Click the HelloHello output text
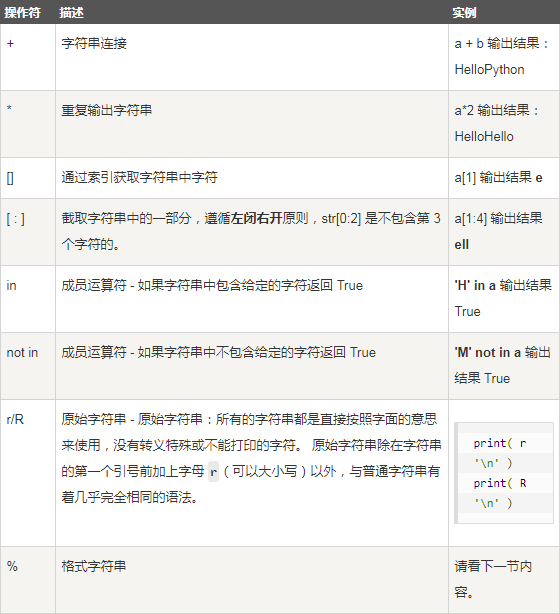The height and width of the screenshot is (614, 560). [x=484, y=136]
